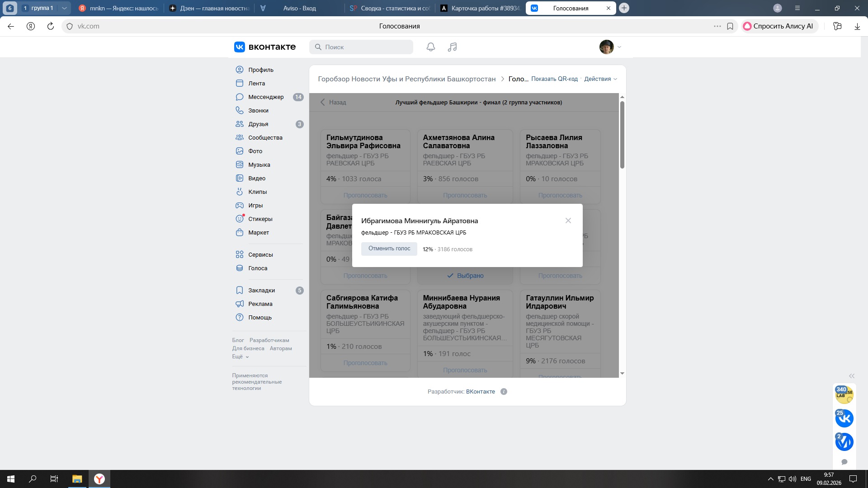The width and height of the screenshot is (868, 488).
Task: Open the profile avatar menu arrow
Action: click(619, 47)
